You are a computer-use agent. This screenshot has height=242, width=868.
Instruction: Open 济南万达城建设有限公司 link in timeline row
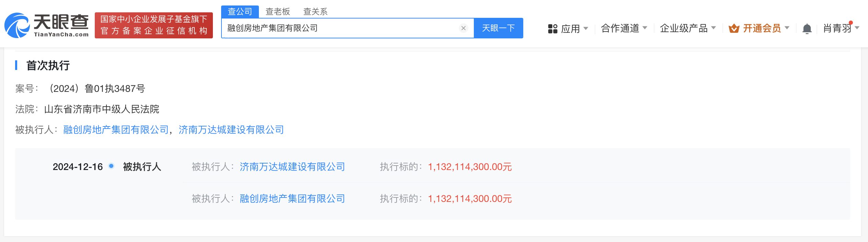[x=293, y=167]
